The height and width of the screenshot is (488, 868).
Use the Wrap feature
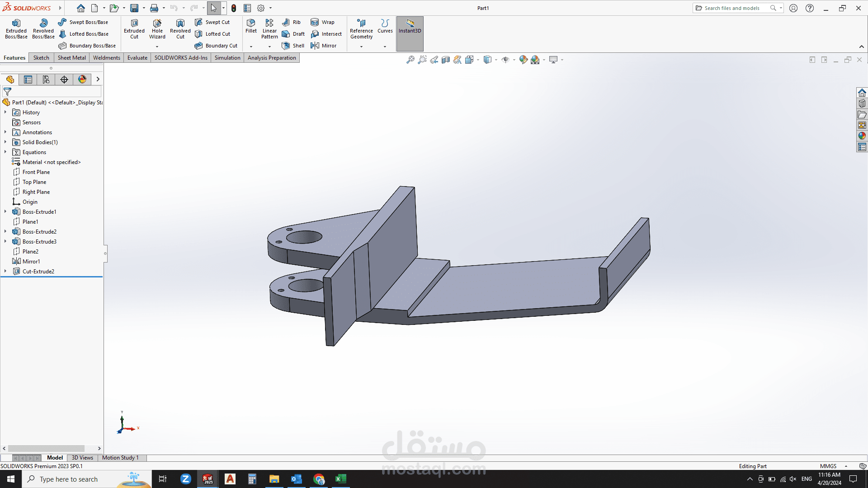pos(322,22)
